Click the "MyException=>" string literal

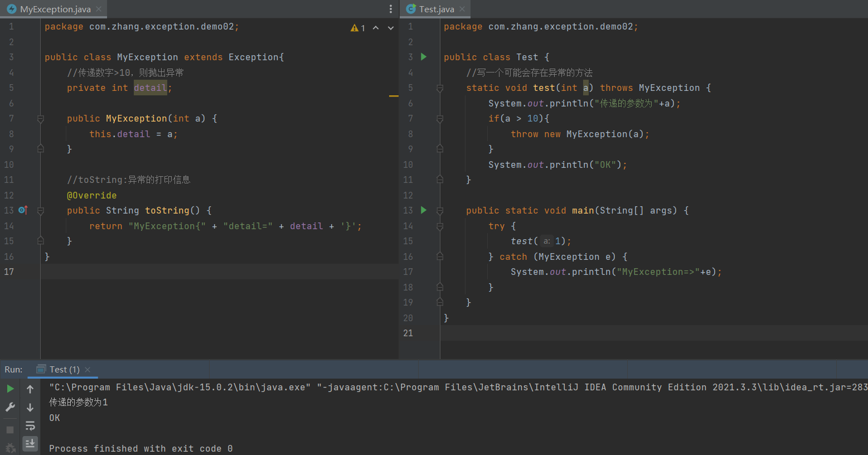(x=658, y=272)
